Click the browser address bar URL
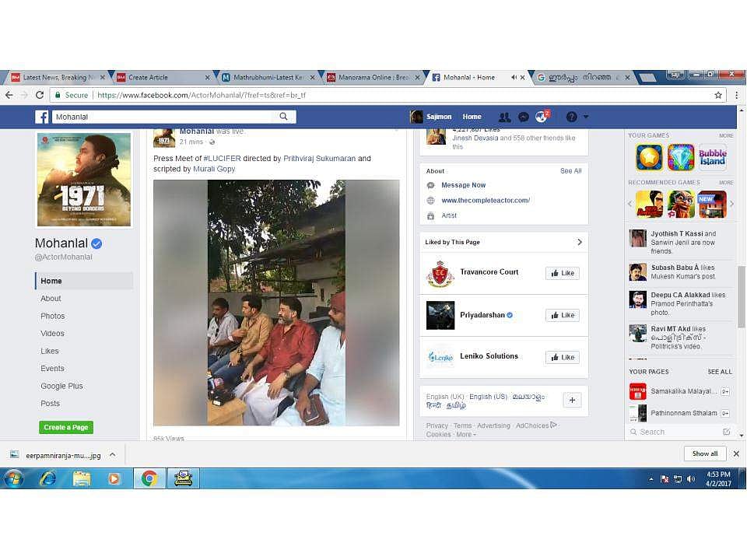The height and width of the screenshot is (560, 747). [x=202, y=95]
